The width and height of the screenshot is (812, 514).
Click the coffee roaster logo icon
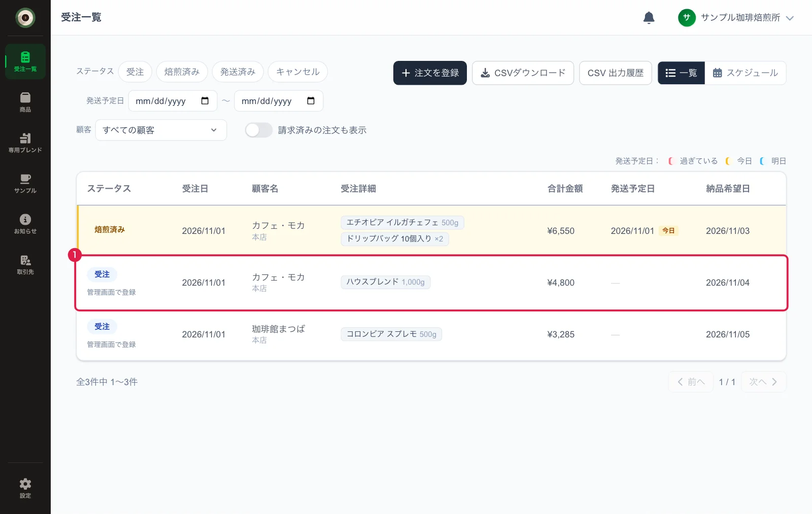pos(25,18)
